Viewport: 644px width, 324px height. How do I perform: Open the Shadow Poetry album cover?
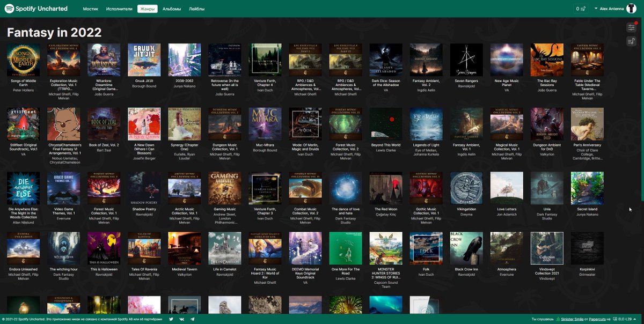click(x=144, y=188)
